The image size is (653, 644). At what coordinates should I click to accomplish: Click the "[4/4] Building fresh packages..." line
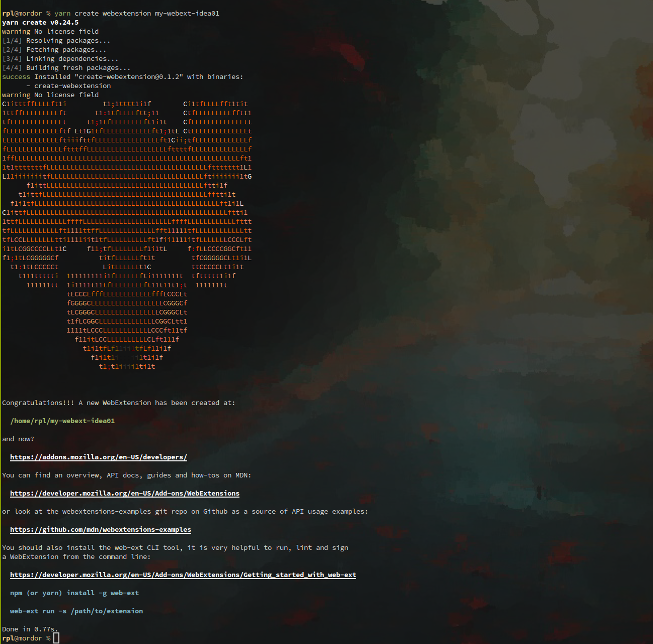click(x=66, y=68)
